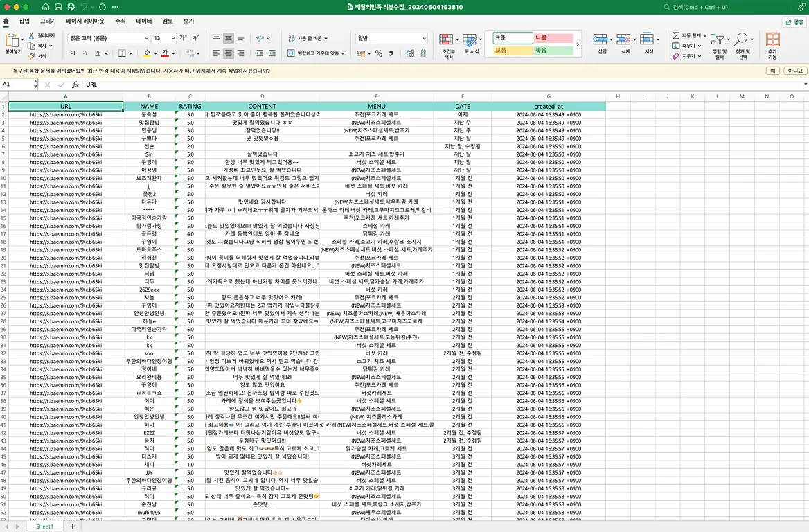This screenshot has width=809, height=532.
Task: Open the font name dropdown
Action: click(x=145, y=39)
